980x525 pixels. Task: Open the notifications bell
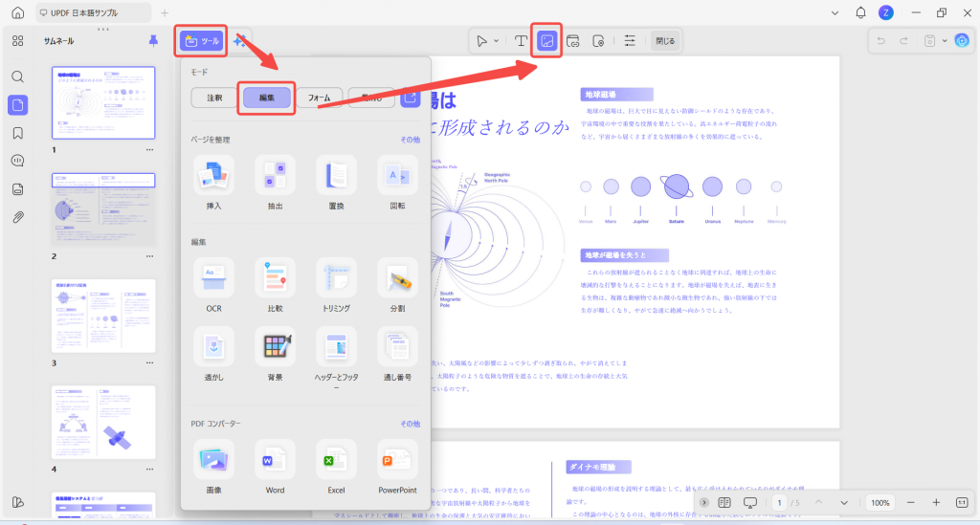[x=860, y=12]
